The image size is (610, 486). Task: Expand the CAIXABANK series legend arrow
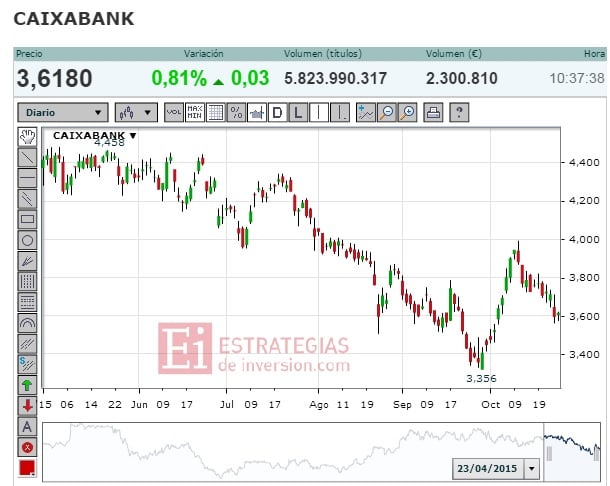(133, 135)
